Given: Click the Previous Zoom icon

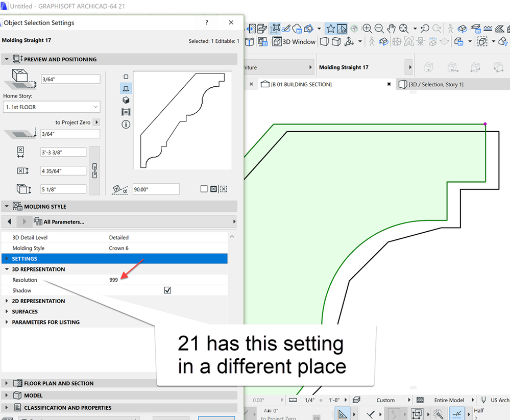Looking at the screenshot, I should coord(424,29).
